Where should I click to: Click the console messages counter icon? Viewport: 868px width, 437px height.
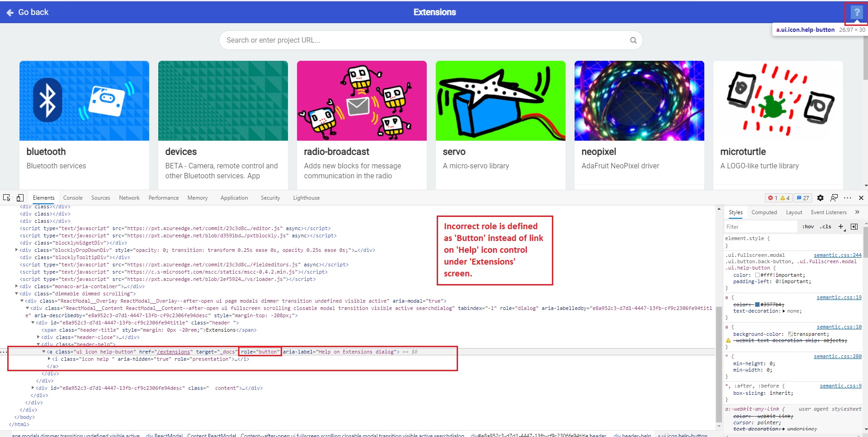point(803,197)
